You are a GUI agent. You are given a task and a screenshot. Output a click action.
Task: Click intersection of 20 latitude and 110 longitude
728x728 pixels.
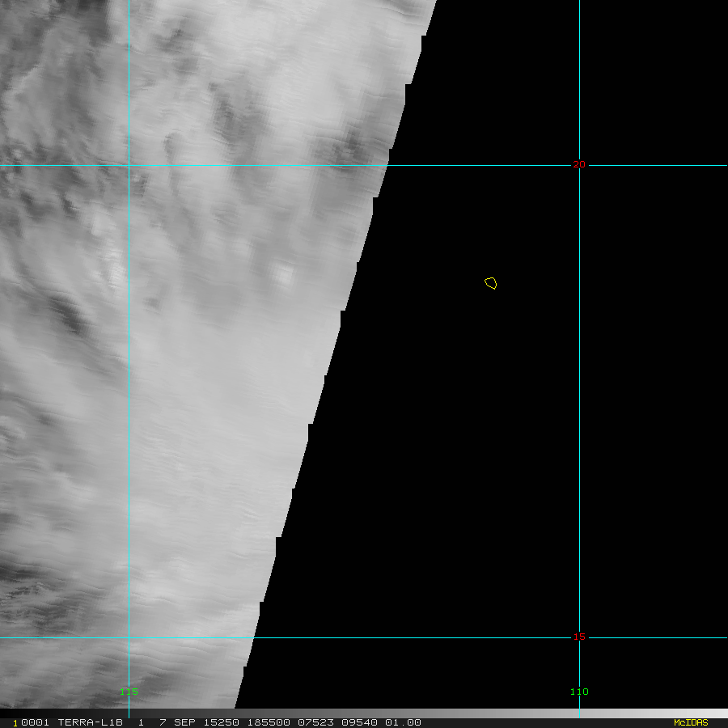[x=579, y=165]
